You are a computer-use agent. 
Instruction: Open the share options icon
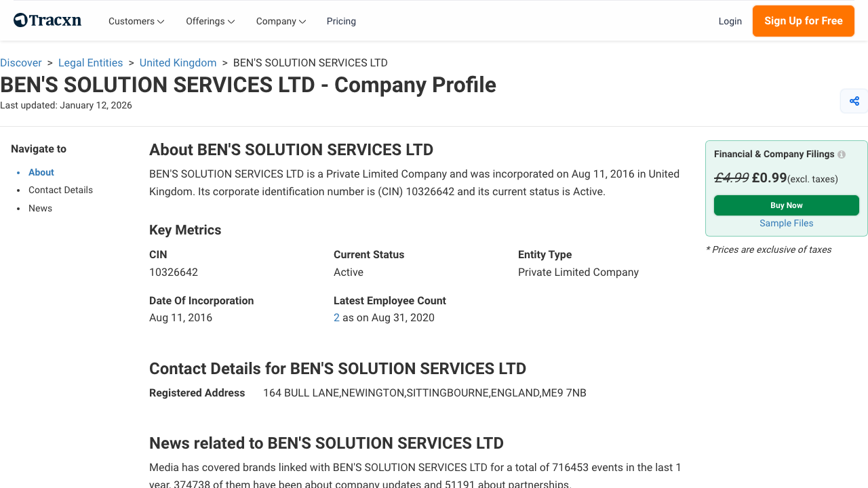click(x=854, y=100)
